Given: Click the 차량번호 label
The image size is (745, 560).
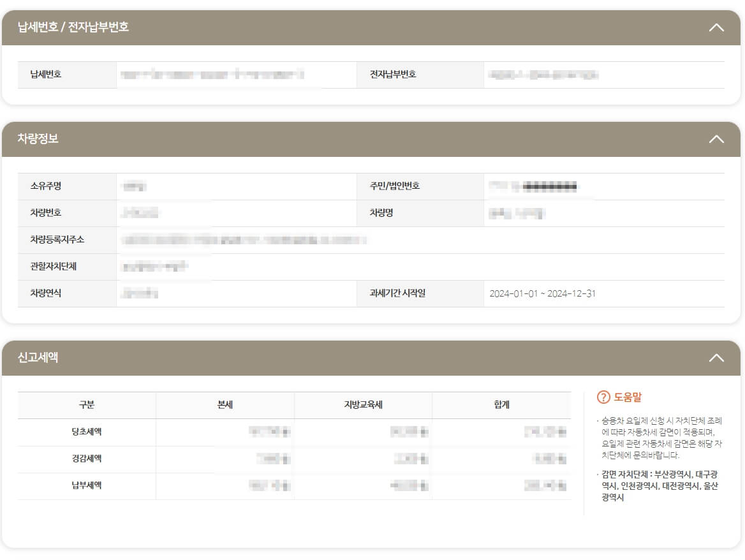Looking at the screenshot, I should 46,212.
